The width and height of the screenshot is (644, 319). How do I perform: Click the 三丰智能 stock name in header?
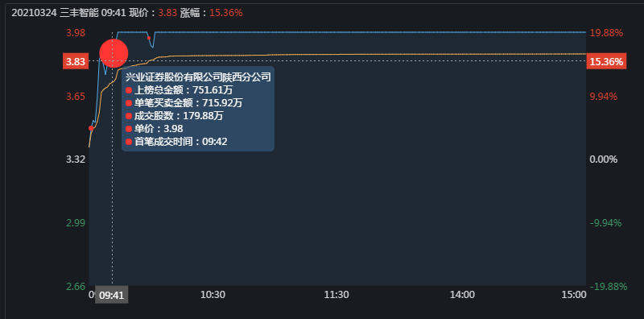tap(79, 13)
